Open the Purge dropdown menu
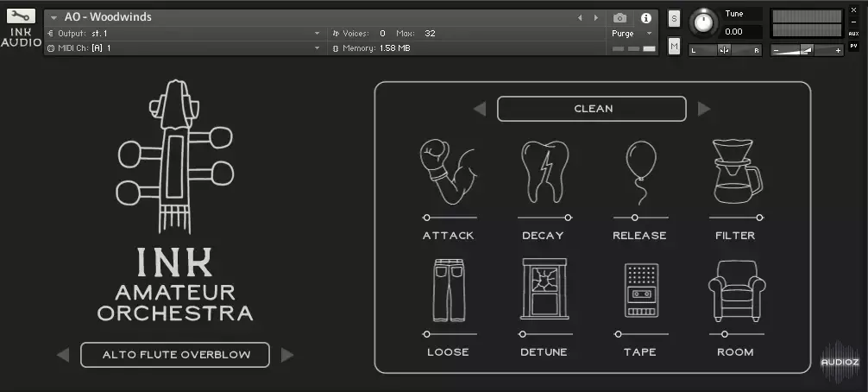 [x=631, y=34]
